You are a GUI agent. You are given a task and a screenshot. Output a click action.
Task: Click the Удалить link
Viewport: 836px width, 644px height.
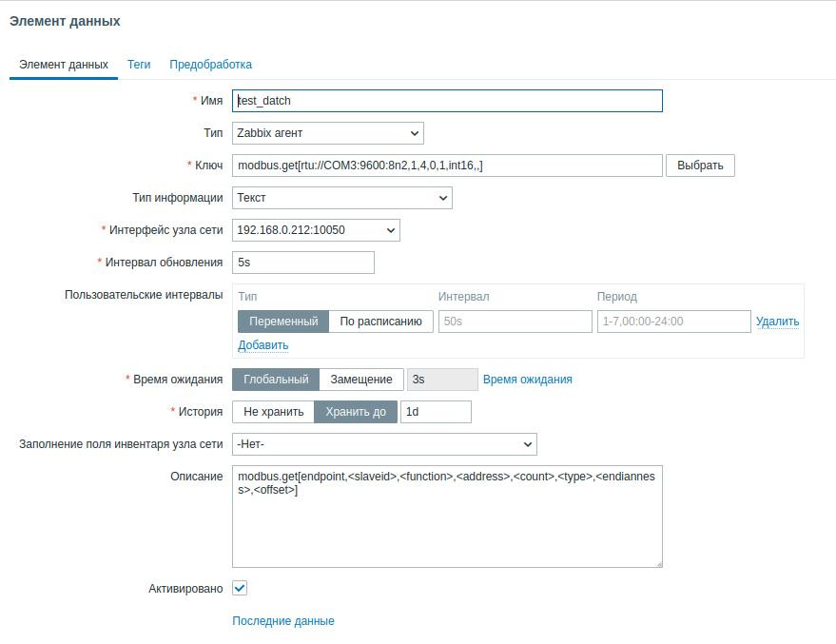click(x=777, y=322)
